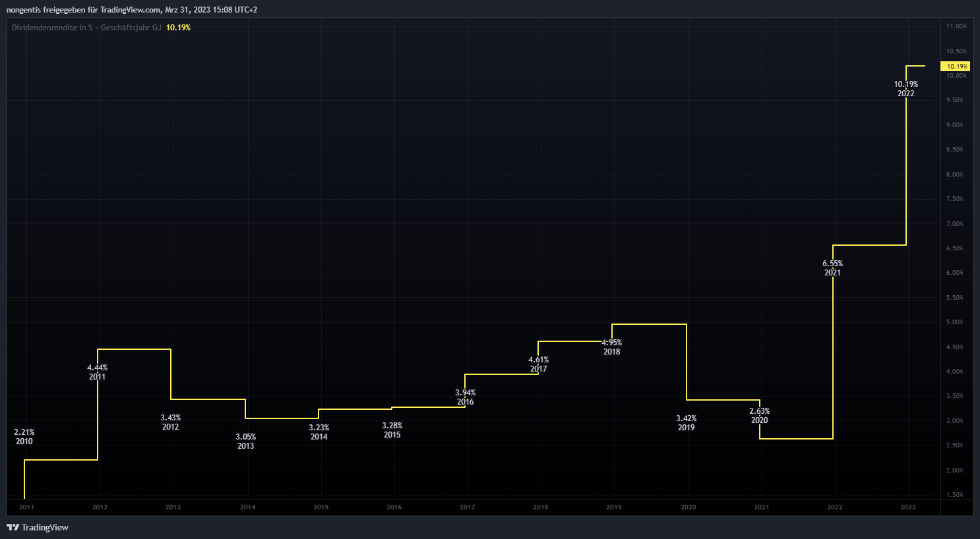Click the TradingView logo at bottom left
This screenshot has height=539, width=980.
(x=38, y=527)
